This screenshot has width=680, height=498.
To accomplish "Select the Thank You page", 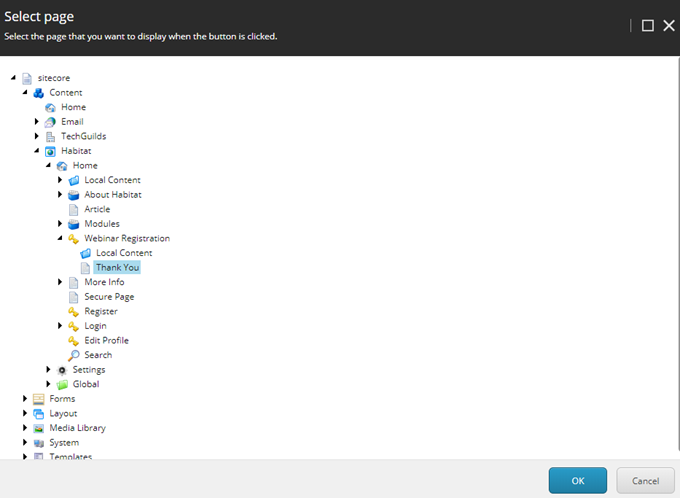I will pos(117,267).
